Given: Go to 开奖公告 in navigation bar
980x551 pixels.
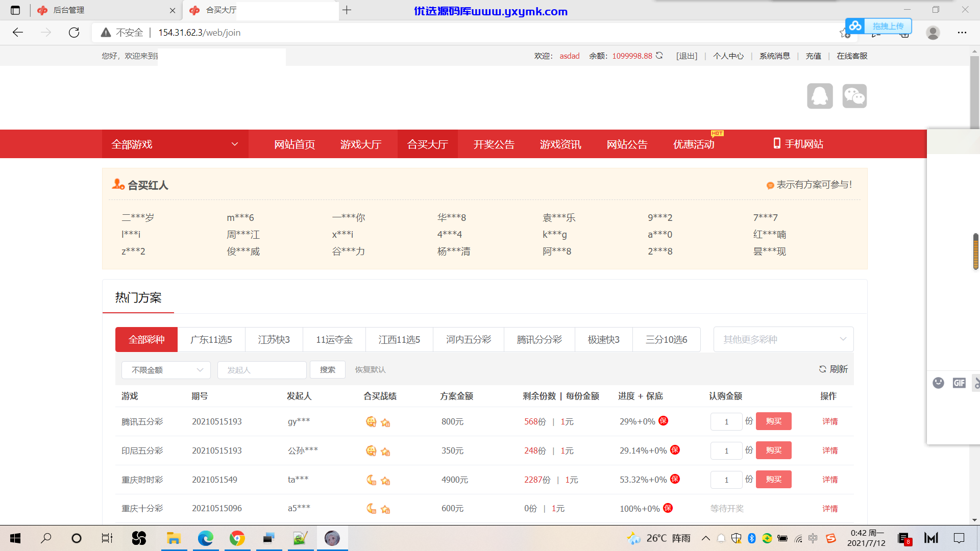Looking at the screenshot, I should [x=494, y=144].
